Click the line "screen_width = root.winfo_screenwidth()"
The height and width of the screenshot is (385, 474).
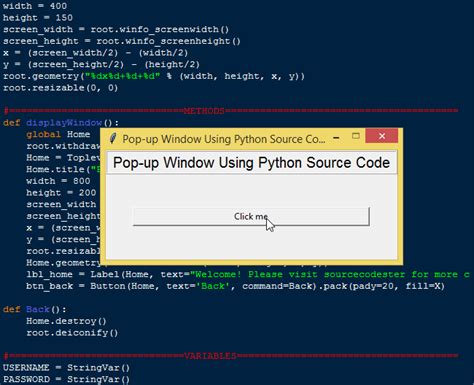click(x=116, y=29)
